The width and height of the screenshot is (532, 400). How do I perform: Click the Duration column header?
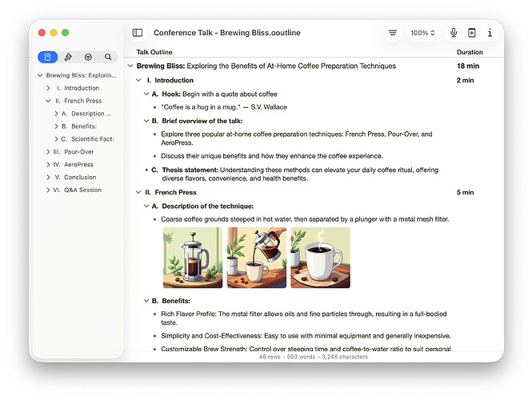click(470, 52)
